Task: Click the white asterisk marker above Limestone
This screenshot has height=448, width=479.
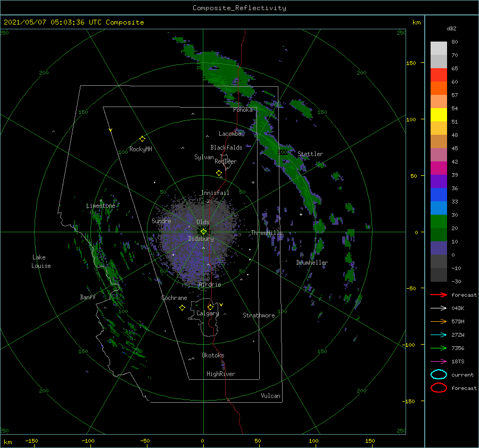Action: click(101, 201)
